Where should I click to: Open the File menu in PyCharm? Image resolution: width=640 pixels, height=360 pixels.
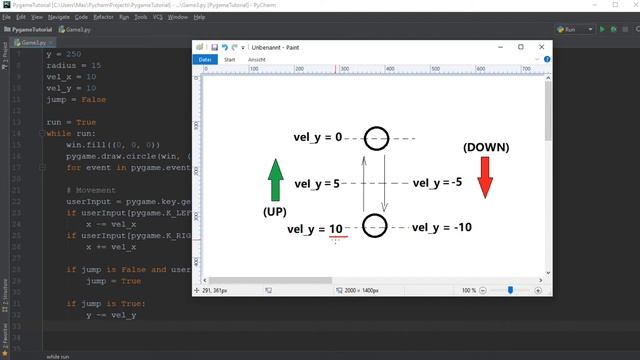pyautogui.click(x=6, y=17)
